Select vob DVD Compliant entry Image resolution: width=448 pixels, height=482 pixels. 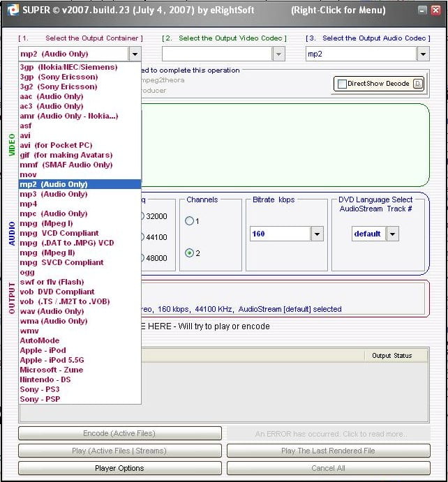80,292
